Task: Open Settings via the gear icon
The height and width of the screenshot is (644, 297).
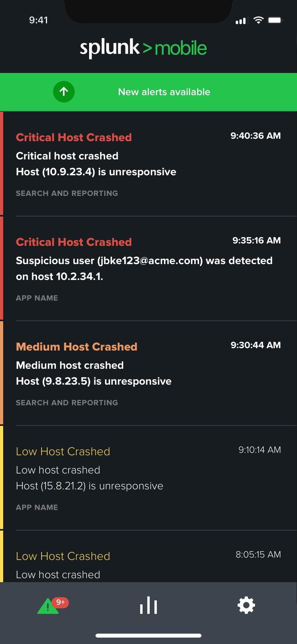Action: click(246, 605)
